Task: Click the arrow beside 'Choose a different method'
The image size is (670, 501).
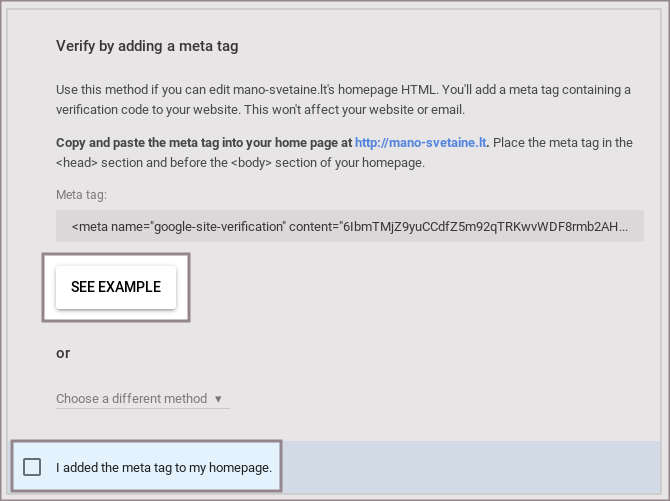Action: pyautogui.click(x=218, y=399)
